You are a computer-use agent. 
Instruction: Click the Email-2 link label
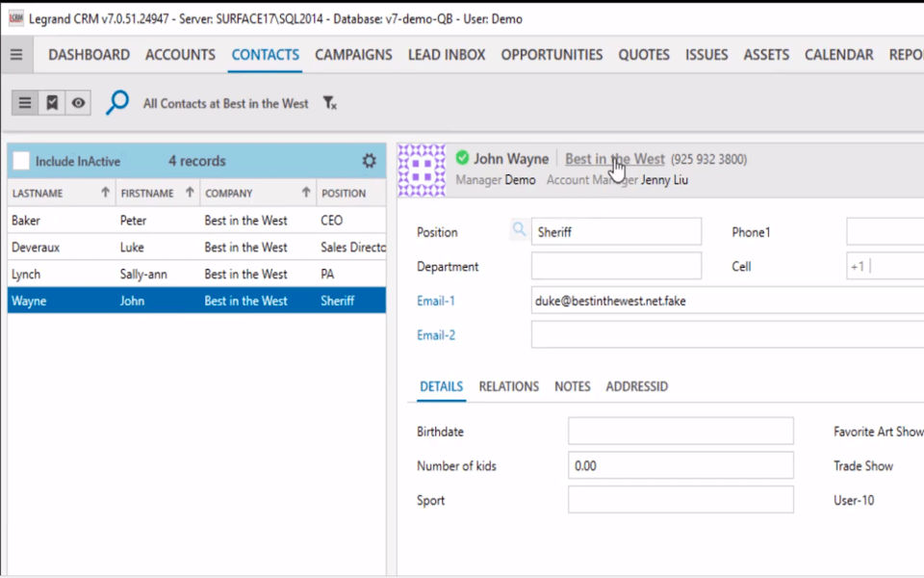coord(435,335)
